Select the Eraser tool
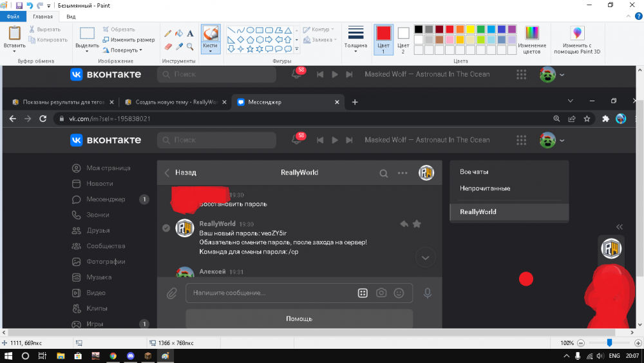This screenshot has width=644, height=363. pos(168,46)
